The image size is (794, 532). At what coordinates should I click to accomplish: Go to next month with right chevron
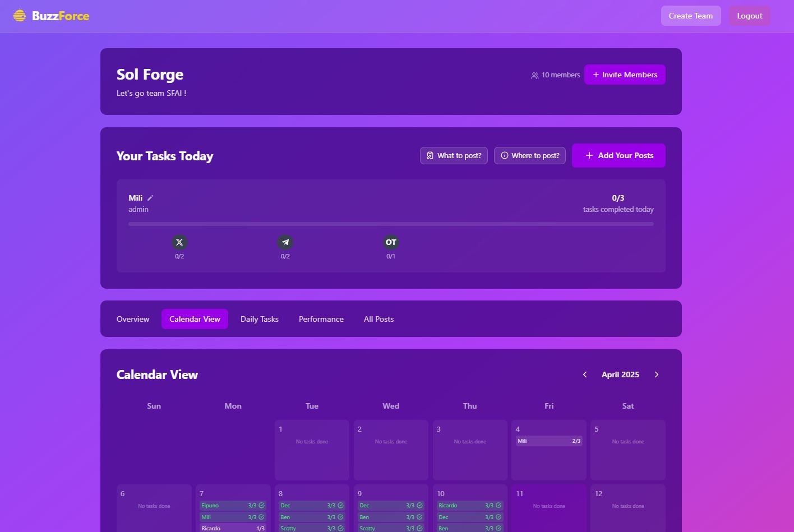[x=657, y=374]
